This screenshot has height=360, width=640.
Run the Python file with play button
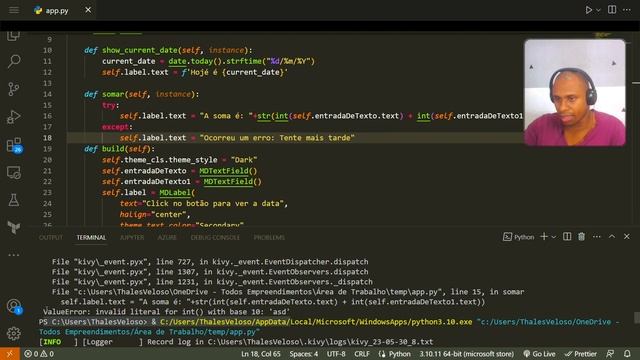pyautogui.click(x=588, y=10)
